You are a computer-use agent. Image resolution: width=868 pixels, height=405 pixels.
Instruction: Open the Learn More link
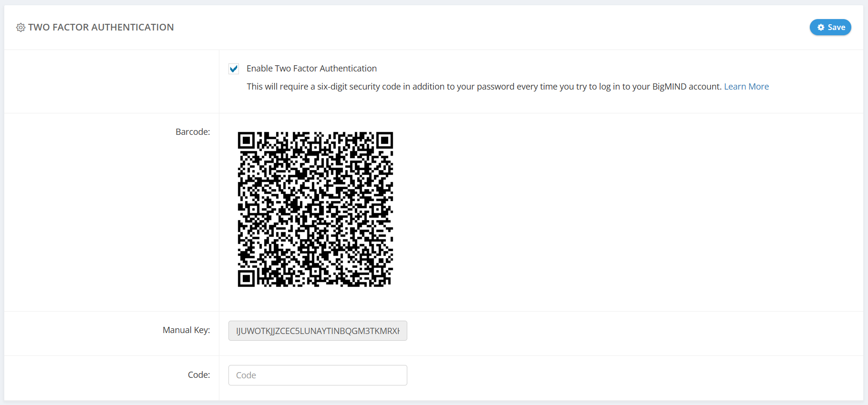pyautogui.click(x=746, y=87)
